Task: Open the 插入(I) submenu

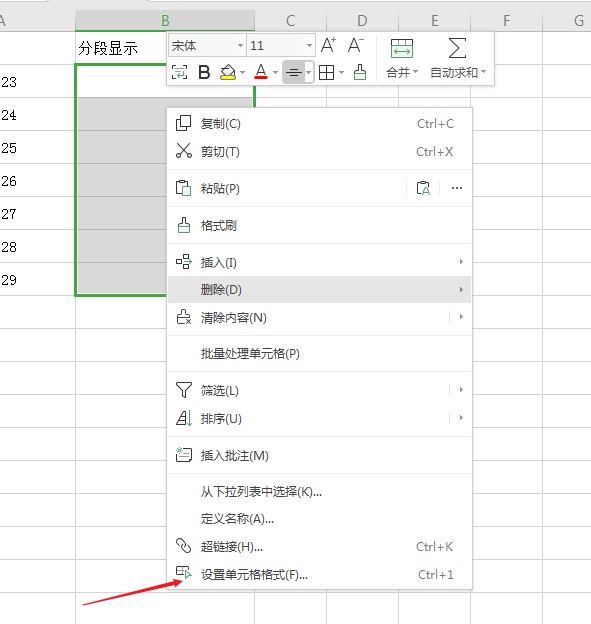Action: tap(320, 262)
